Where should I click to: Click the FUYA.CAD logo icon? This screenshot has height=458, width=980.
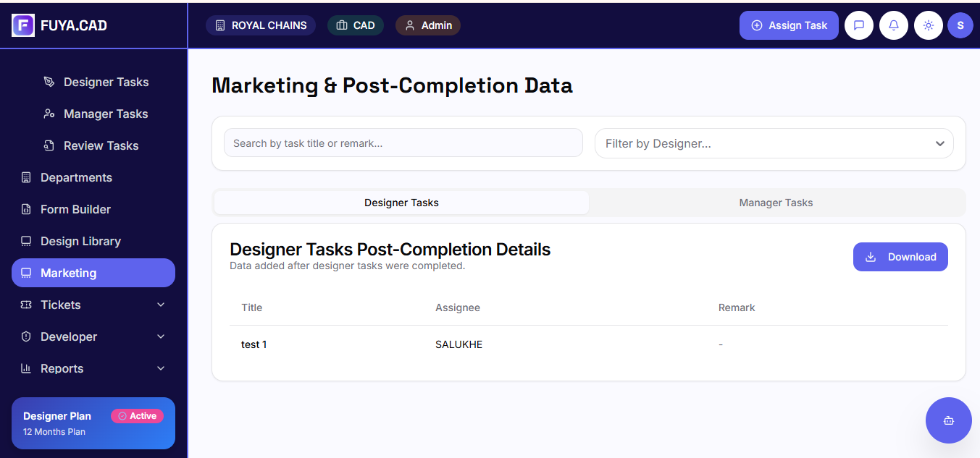[x=23, y=25]
